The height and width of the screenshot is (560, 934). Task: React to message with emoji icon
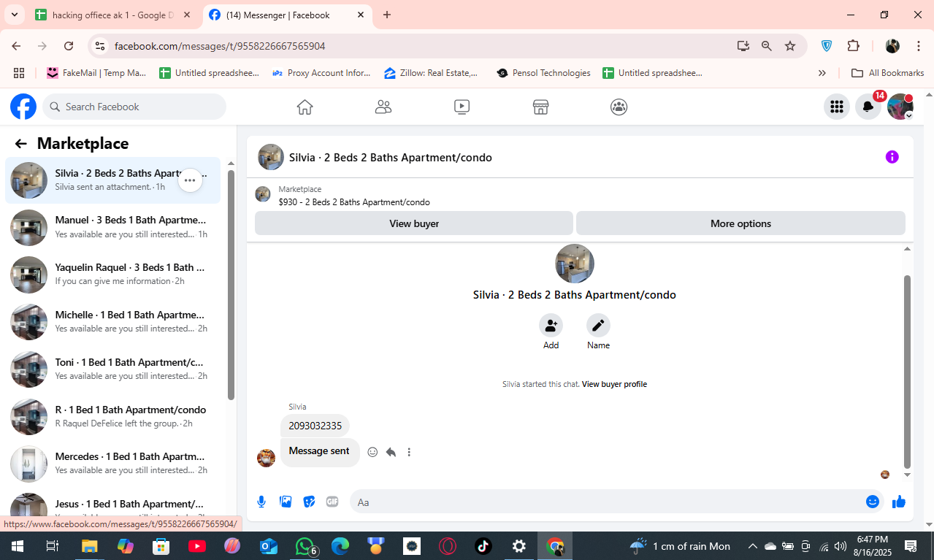click(x=372, y=452)
